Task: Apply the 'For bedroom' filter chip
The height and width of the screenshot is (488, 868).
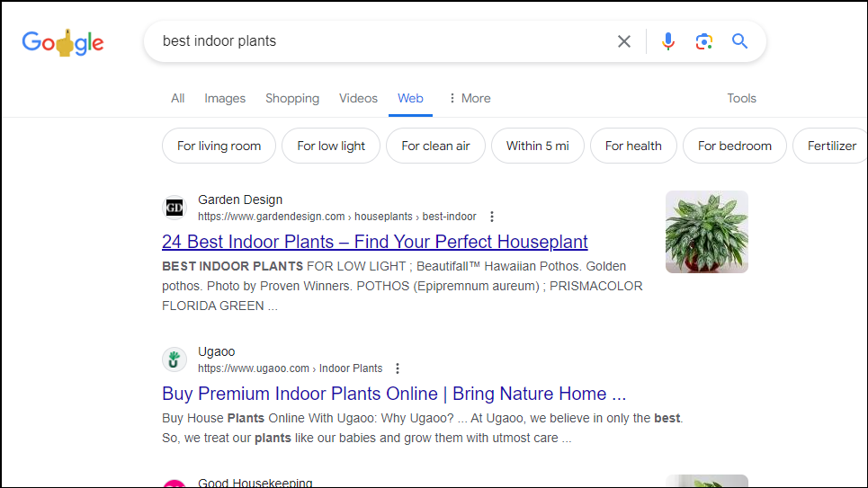Action: [x=735, y=146]
